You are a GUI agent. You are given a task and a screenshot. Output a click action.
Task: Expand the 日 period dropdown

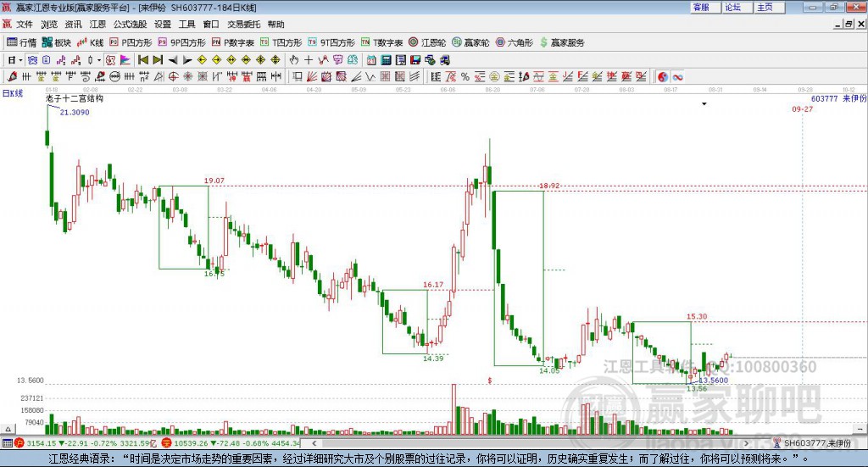click(x=20, y=60)
